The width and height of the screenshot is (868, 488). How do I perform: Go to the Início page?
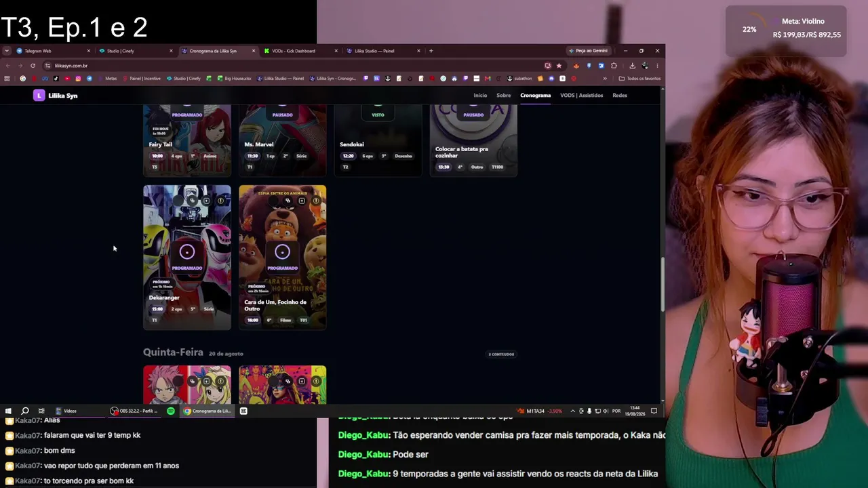(480, 96)
